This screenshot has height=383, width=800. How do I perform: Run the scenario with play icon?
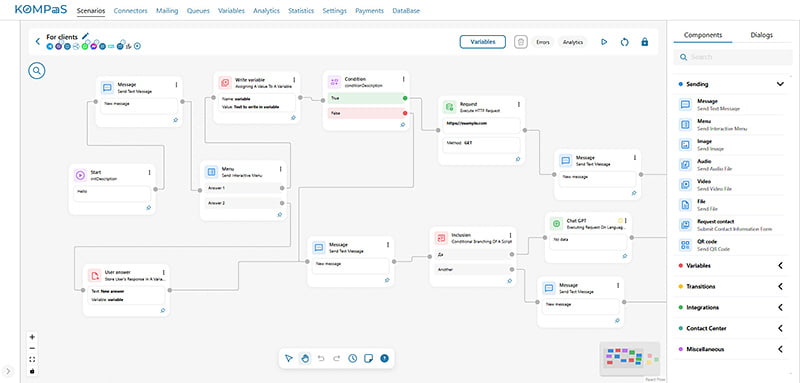click(604, 42)
